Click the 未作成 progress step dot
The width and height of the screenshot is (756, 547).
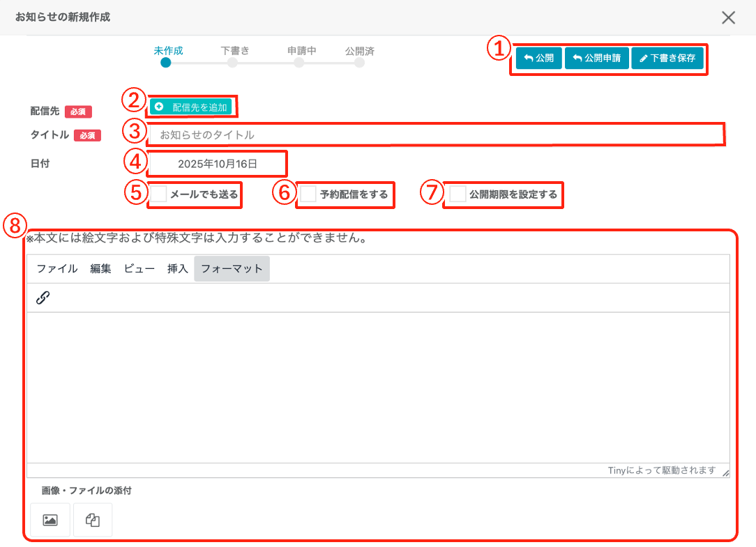click(x=165, y=63)
